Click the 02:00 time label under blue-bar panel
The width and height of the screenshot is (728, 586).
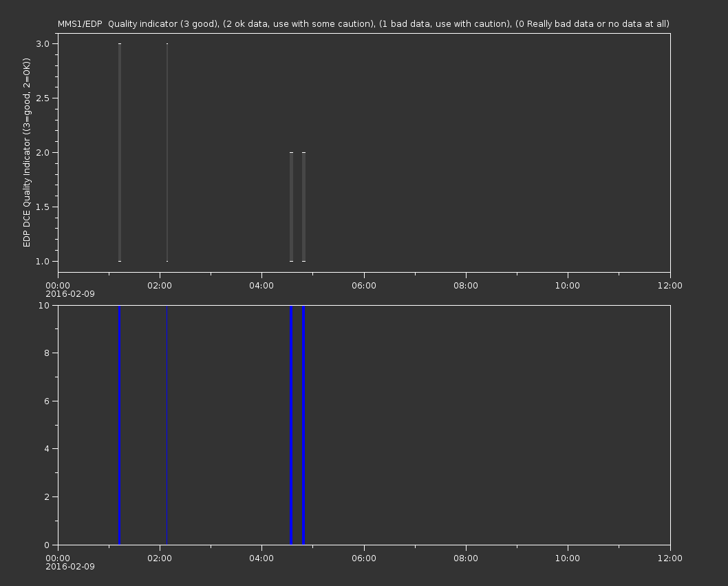tap(160, 558)
